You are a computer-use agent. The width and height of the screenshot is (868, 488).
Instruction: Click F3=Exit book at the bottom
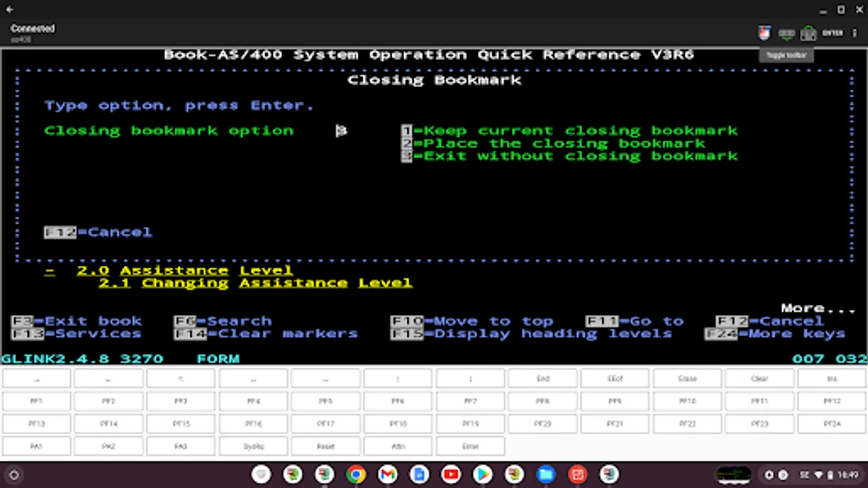pos(76,321)
